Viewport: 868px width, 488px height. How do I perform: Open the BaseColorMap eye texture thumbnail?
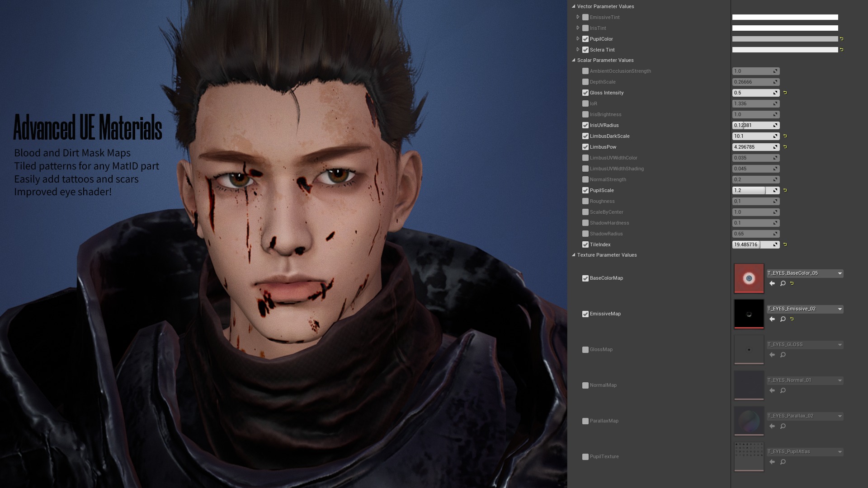click(x=749, y=278)
